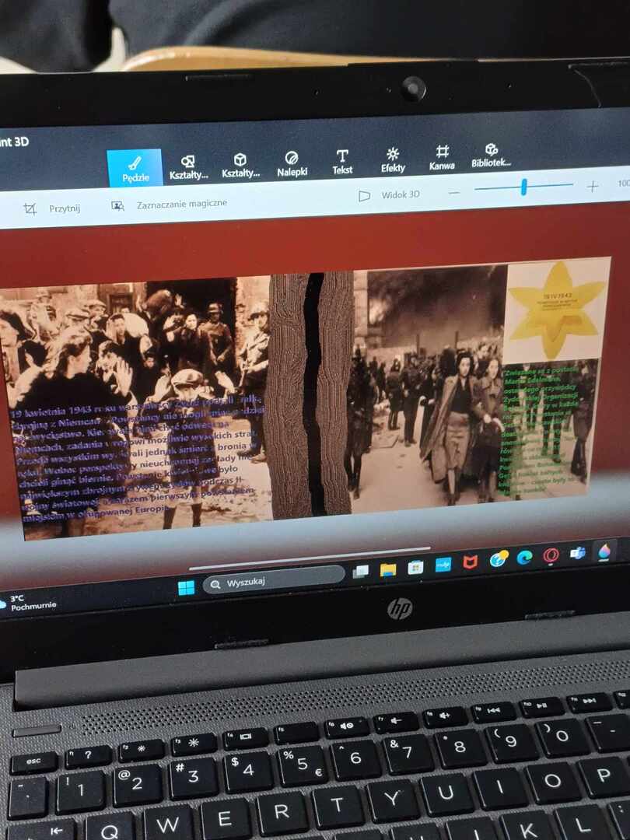This screenshot has width=630, height=840.
Task: Open the Bibliotek... (3D library) tab
Action: tap(491, 156)
